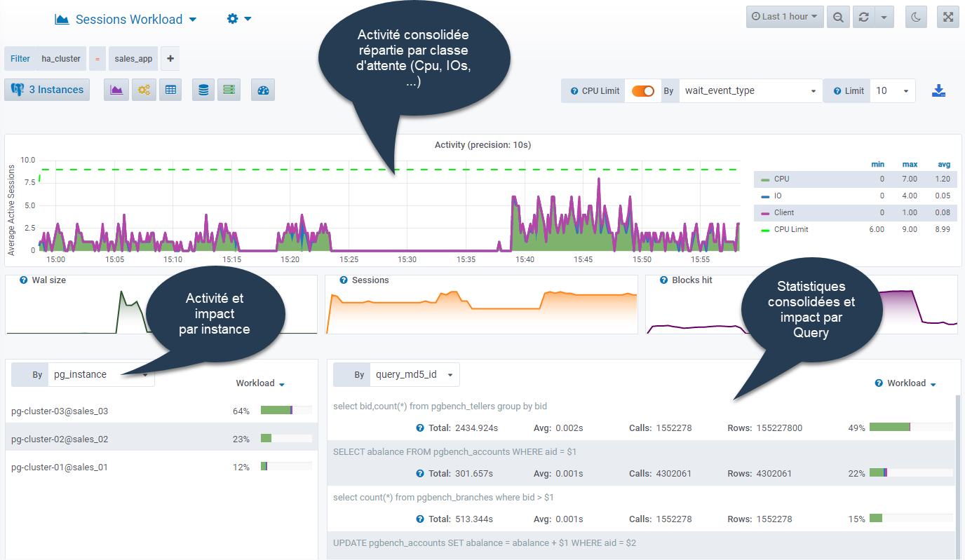Image resolution: width=965 pixels, height=560 pixels.
Task: Sort queries by Workload column
Action: [912, 383]
